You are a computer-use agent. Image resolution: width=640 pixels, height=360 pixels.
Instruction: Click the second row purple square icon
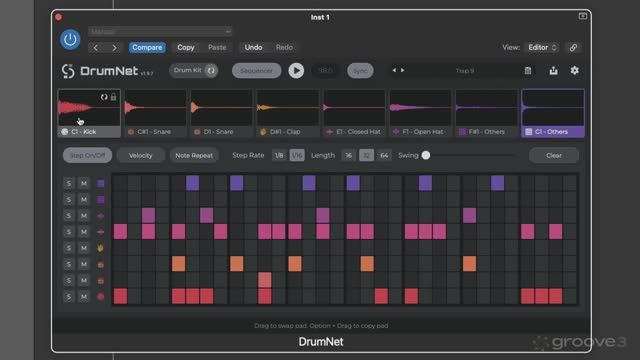click(101, 200)
